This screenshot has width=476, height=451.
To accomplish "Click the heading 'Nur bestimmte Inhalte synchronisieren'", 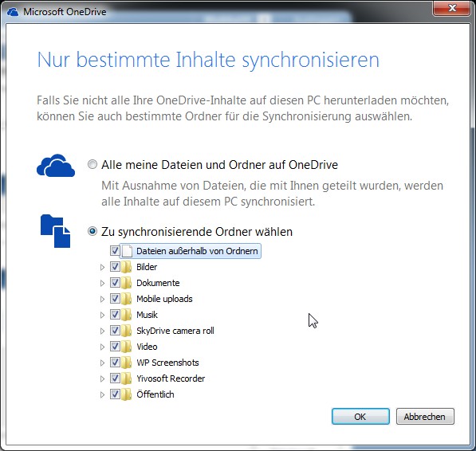I will point(208,60).
